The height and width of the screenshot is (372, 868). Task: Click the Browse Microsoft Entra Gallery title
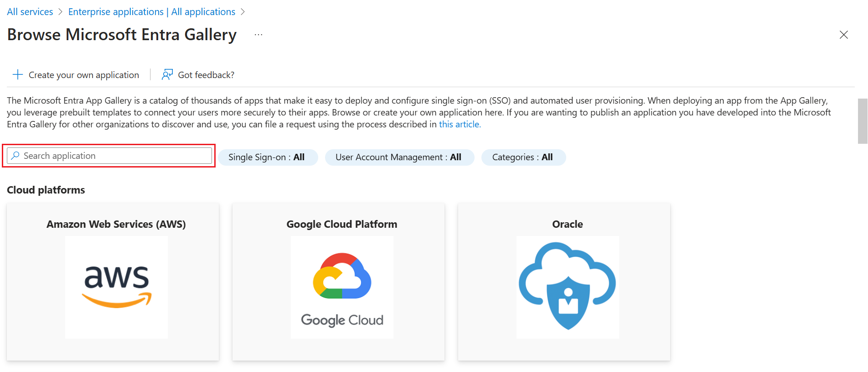[x=122, y=35]
